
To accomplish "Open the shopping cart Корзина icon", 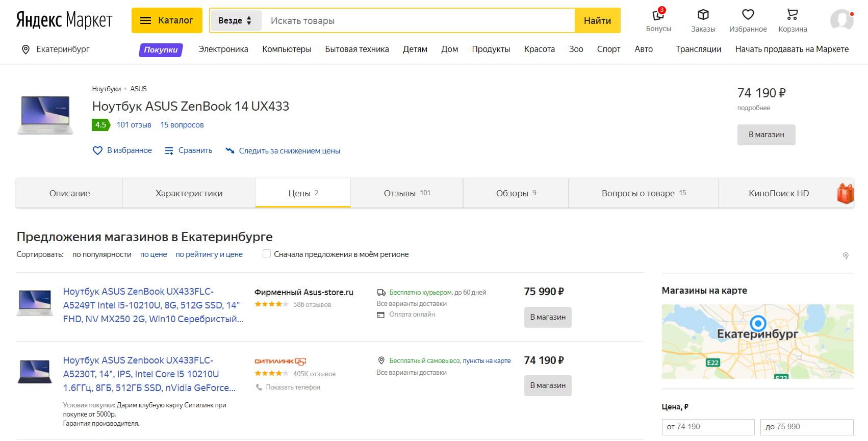I will [x=792, y=15].
